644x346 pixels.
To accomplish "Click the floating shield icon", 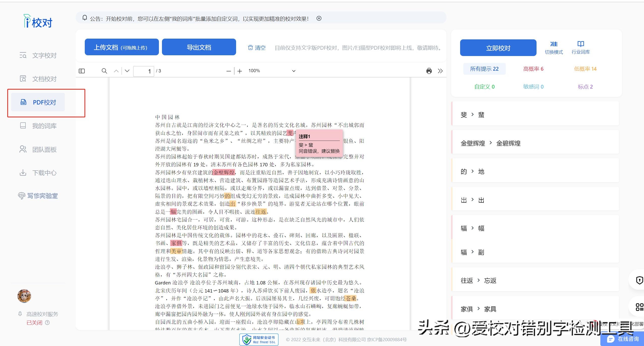I will [639, 280].
